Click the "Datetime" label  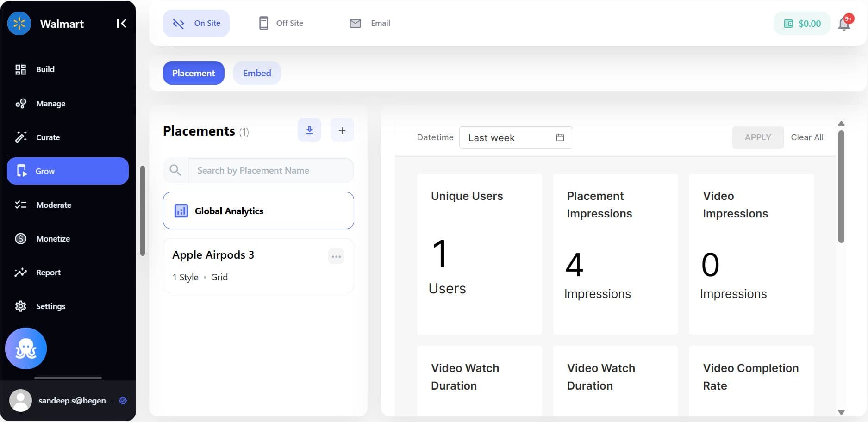(x=435, y=137)
